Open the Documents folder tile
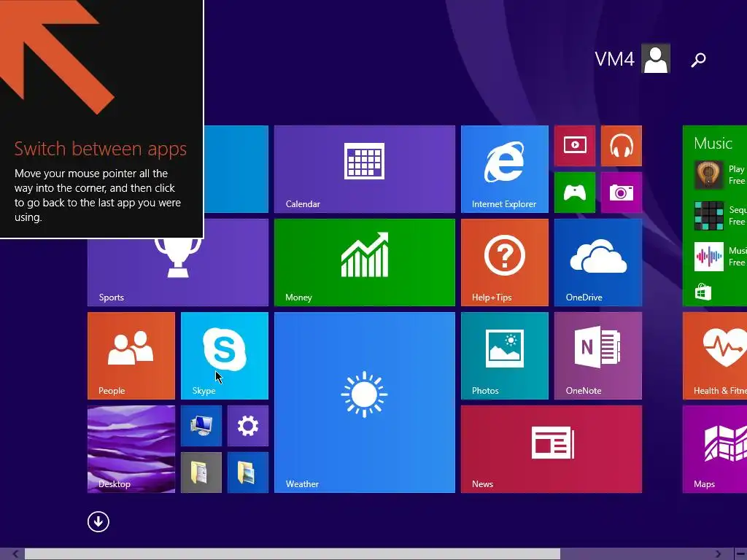Image resolution: width=747 pixels, height=560 pixels. click(x=201, y=472)
